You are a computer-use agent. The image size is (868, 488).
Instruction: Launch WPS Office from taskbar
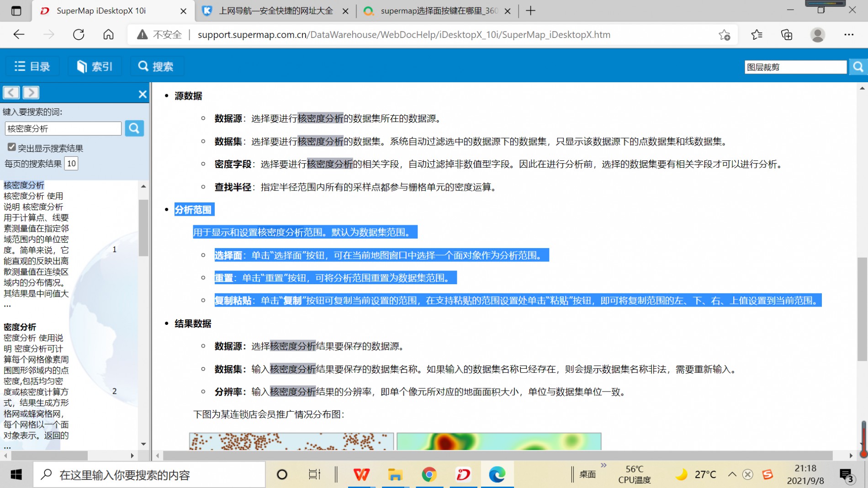[x=361, y=475]
